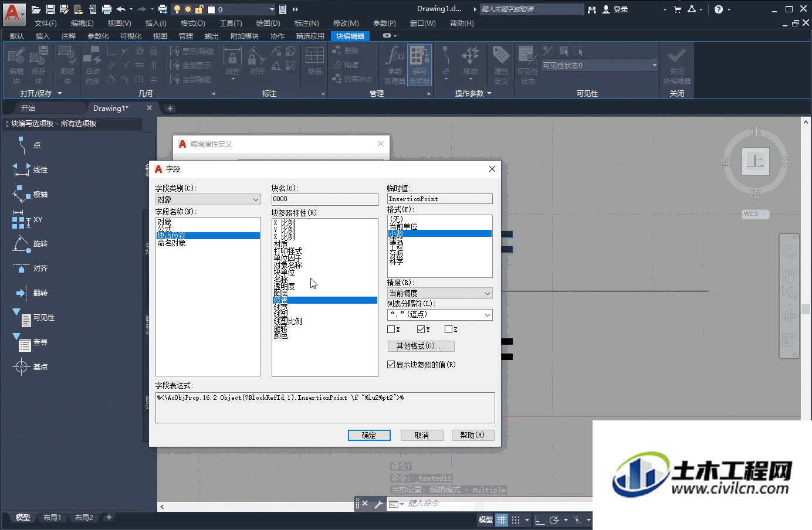Toggle layer lock padlock icon
The image size is (812, 530).
pos(199,9)
